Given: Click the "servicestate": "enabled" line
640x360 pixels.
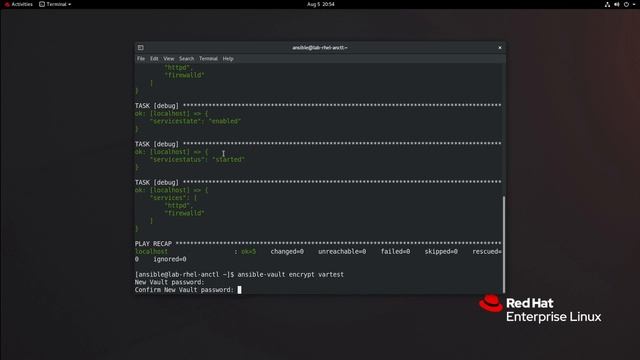Looking at the screenshot, I should [195, 121].
